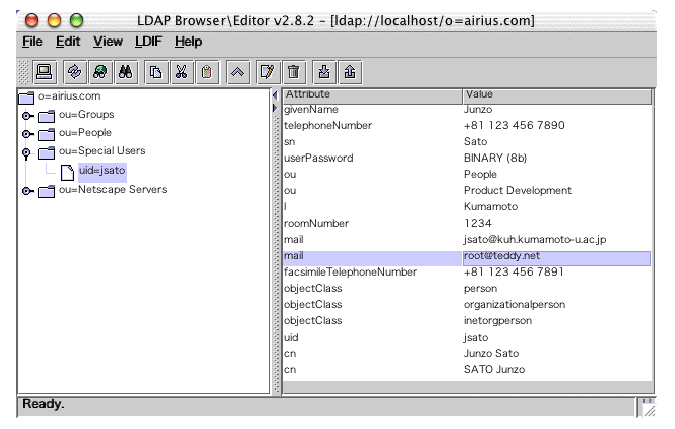Select the sn attribute with value Sato
This screenshot has width=675, height=429.
pyautogui.click(x=467, y=142)
